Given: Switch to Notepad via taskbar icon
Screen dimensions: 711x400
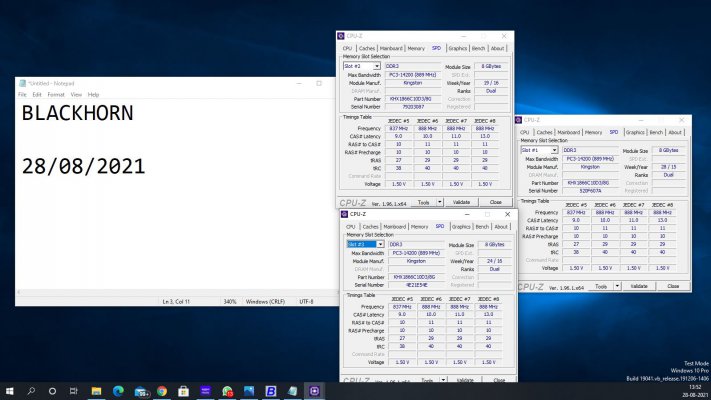Looking at the screenshot, I should [x=292, y=391].
